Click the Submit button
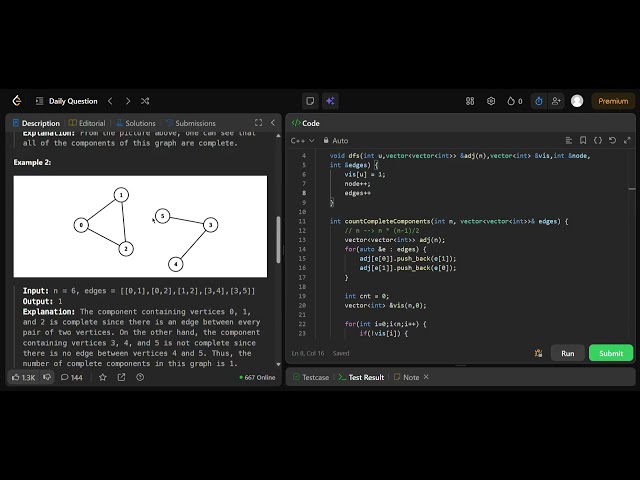 coord(611,353)
